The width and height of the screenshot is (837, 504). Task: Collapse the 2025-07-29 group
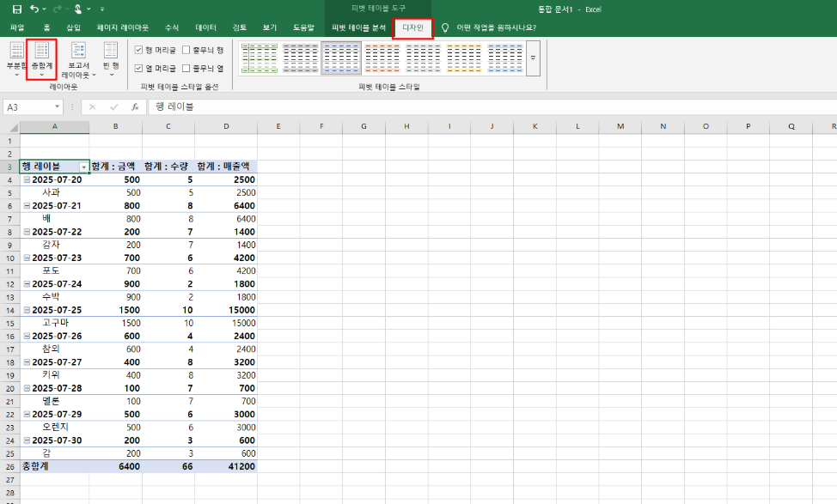(x=27, y=415)
